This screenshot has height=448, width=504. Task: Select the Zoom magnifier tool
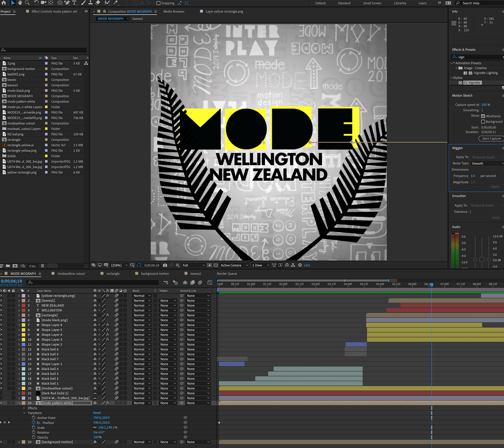(27, 3)
